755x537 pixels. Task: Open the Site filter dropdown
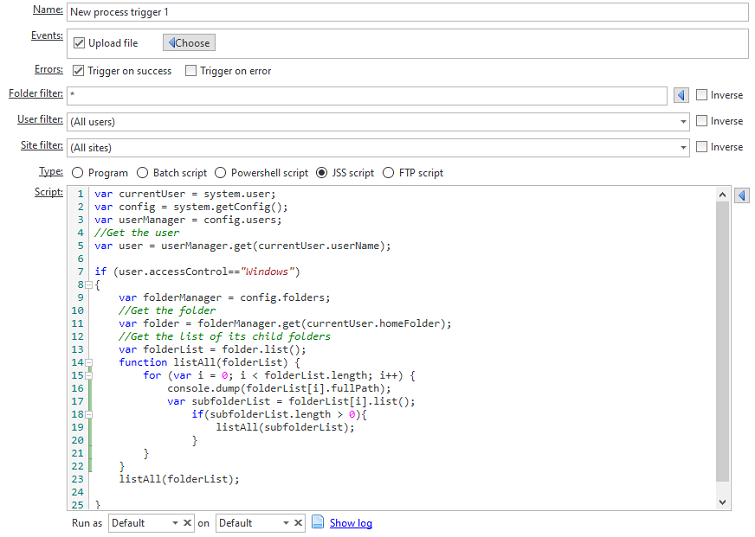pyautogui.click(x=683, y=147)
